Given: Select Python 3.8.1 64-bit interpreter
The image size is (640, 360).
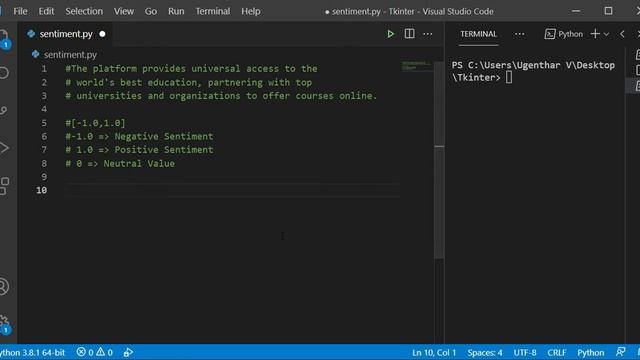Looking at the screenshot, I should point(33,352).
